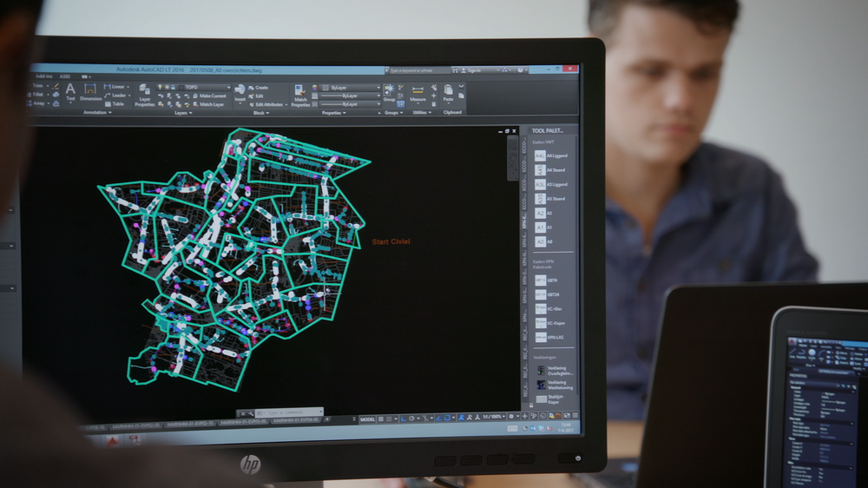Viewport: 868px width, 488px height.
Task: Select GBT24 cable code tool
Action: pos(548,294)
